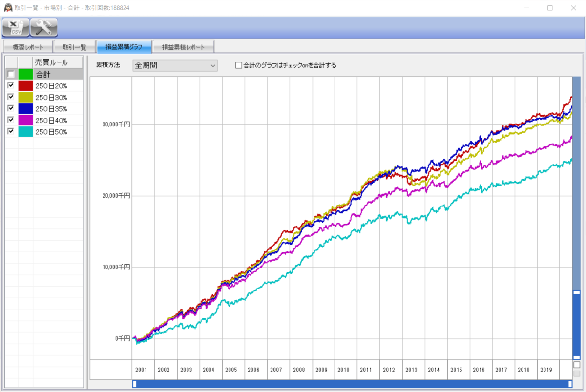Click the 0千円 axis label
Viewport: 586px width, 392px height.
(123, 338)
